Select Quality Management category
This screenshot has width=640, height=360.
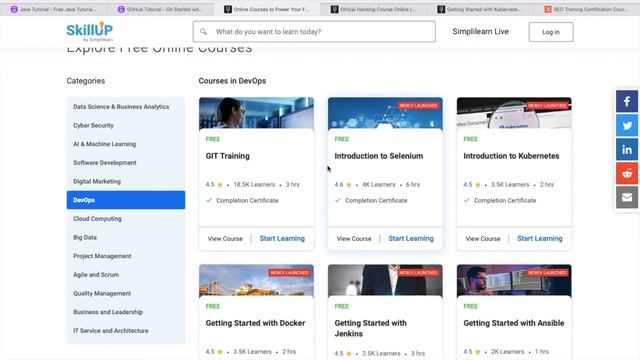[x=126, y=293]
